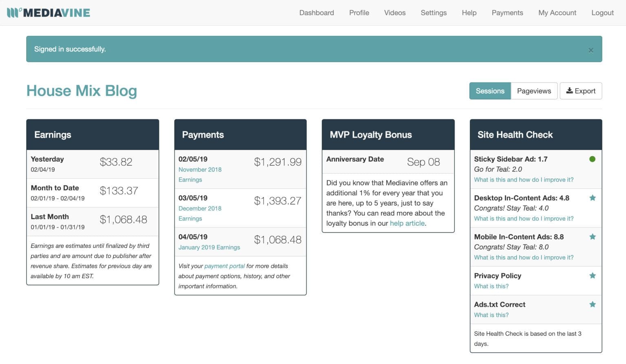
Task: Click the Ads.txt Correct star icon
Action: (x=593, y=304)
